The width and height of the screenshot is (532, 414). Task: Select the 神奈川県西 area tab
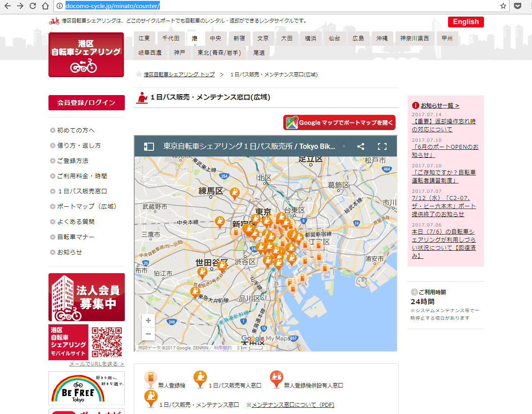(x=414, y=38)
